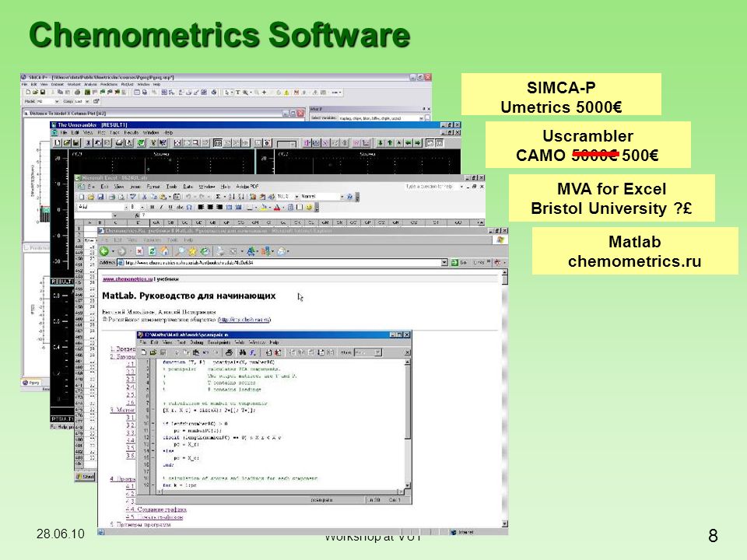This screenshot has height=560, width=747.
Task: Open Data menu in Microsoft Excel
Action: coord(188,187)
